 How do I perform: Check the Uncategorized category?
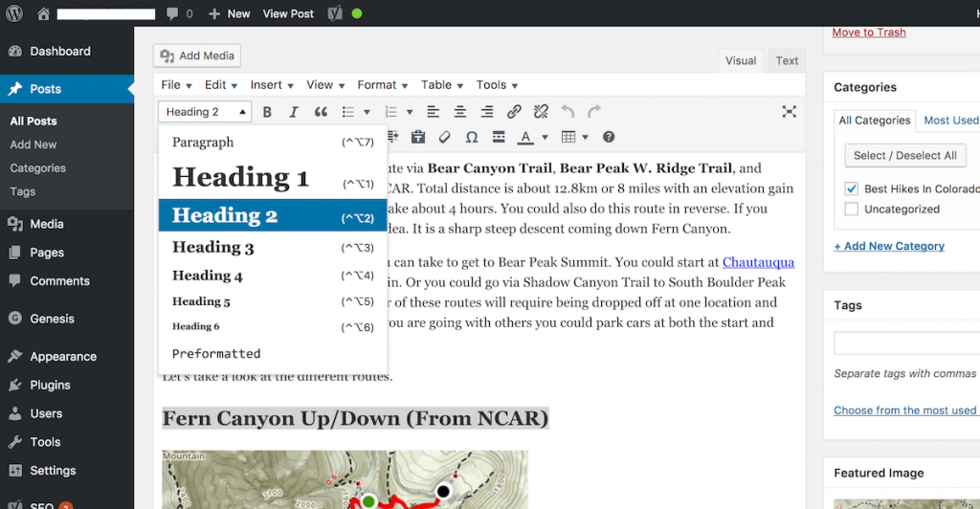click(x=851, y=209)
